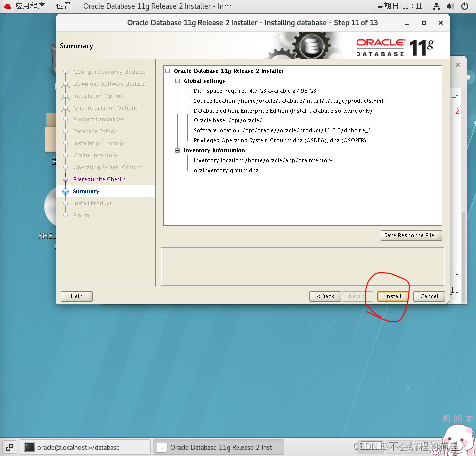Select the Source location row
Screen dimensions: 476x456
288,101
